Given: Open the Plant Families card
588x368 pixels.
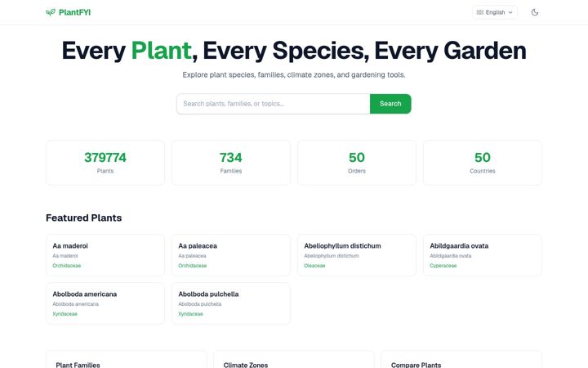Looking at the screenshot, I should click(127, 360).
